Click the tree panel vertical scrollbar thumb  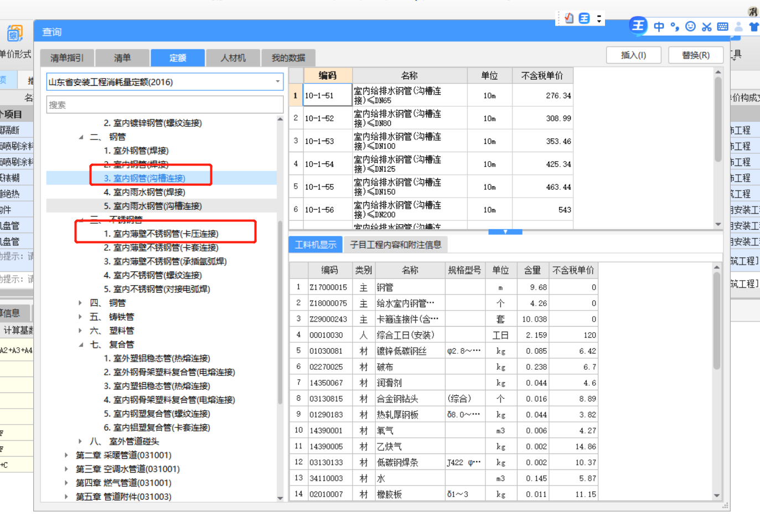(280, 313)
